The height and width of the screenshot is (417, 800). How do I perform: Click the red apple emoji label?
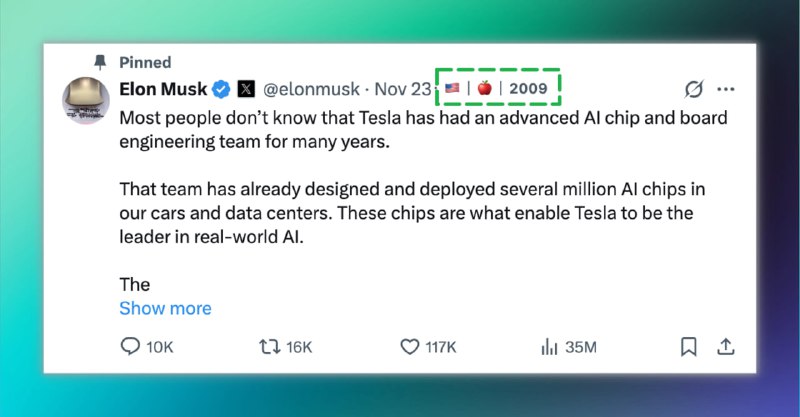point(484,88)
